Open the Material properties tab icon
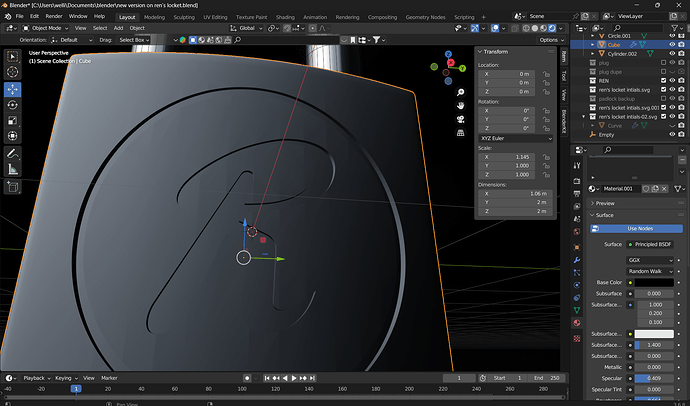 tap(577, 322)
